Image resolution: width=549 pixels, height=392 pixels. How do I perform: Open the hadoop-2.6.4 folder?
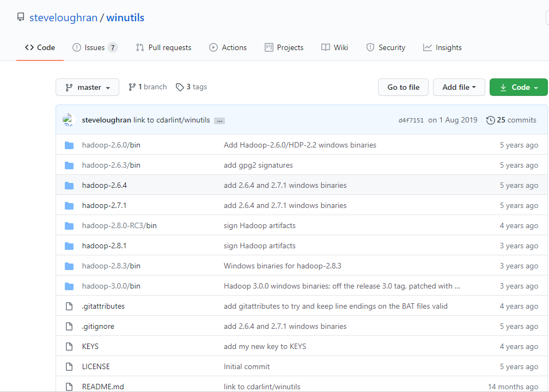[105, 185]
